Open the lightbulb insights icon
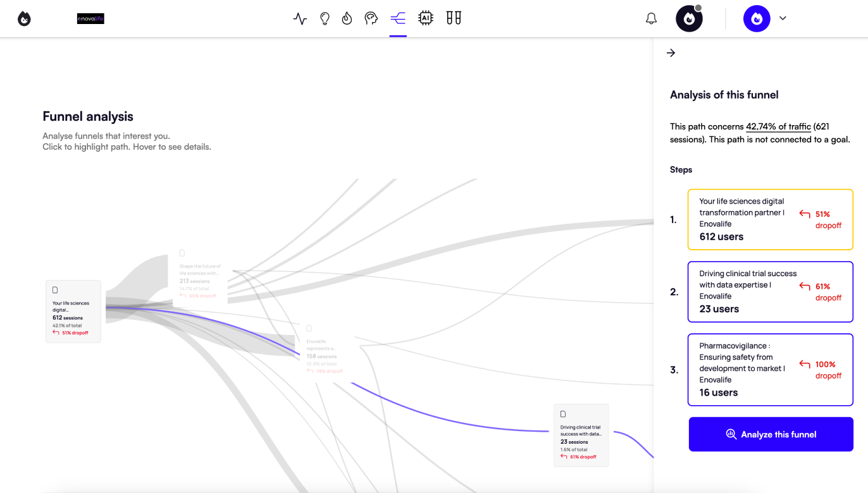Screen dimensions: 868x493 coord(325,18)
